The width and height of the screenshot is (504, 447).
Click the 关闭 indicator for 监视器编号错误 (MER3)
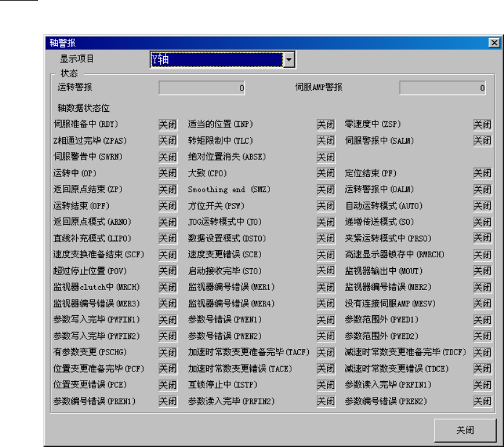tap(168, 304)
